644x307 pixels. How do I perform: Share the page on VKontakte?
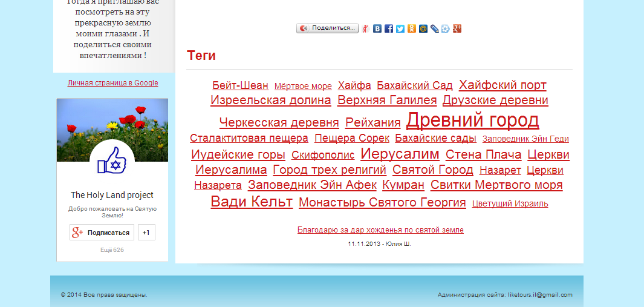[377, 28]
